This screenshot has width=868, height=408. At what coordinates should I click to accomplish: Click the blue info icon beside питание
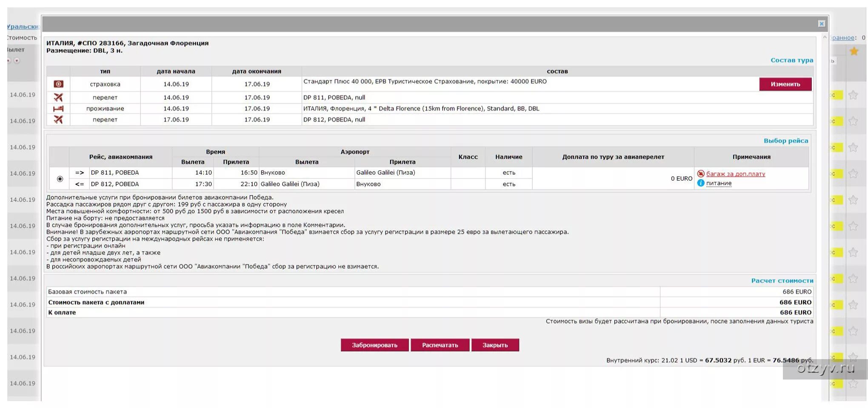pyautogui.click(x=701, y=183)
